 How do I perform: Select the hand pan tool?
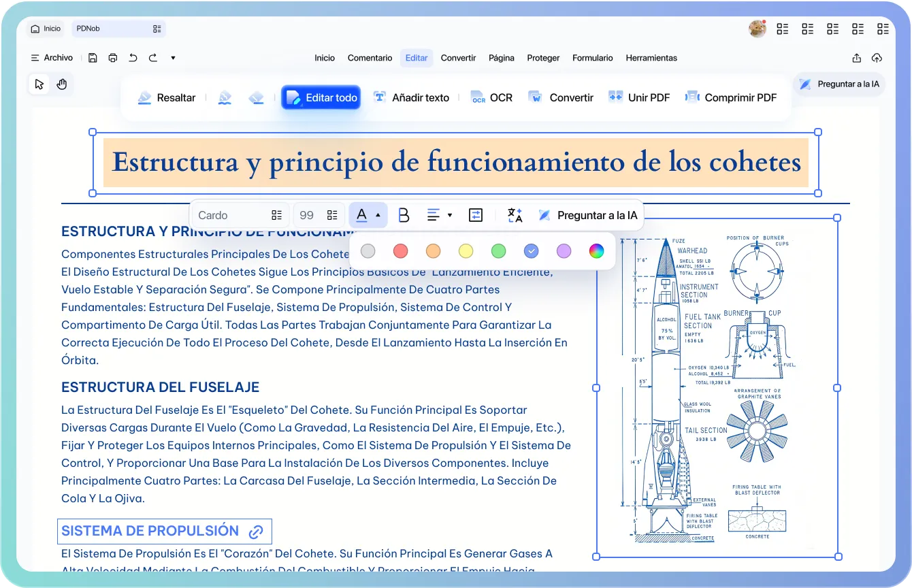point(62,84)
